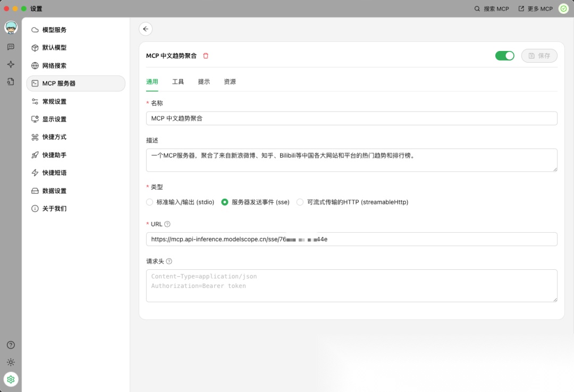Click the URL help question icon

click(167, 224)
